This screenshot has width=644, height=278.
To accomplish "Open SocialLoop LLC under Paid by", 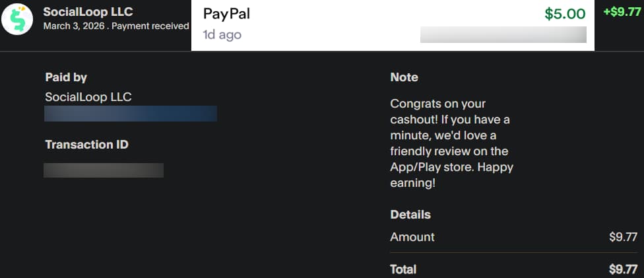I will pyautogui.click(x=88, y=97).
